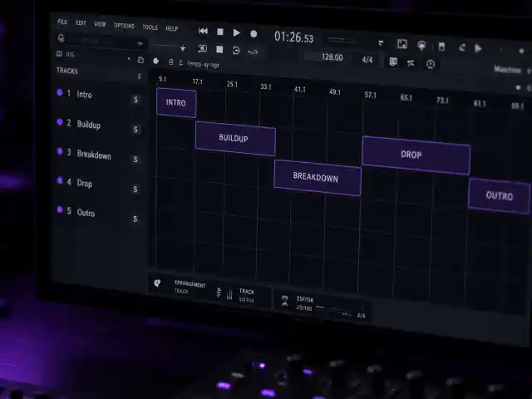The width and height of the screenshot is (532, 399).
Task: Solo the Outro track
Action: pos(135,219)
